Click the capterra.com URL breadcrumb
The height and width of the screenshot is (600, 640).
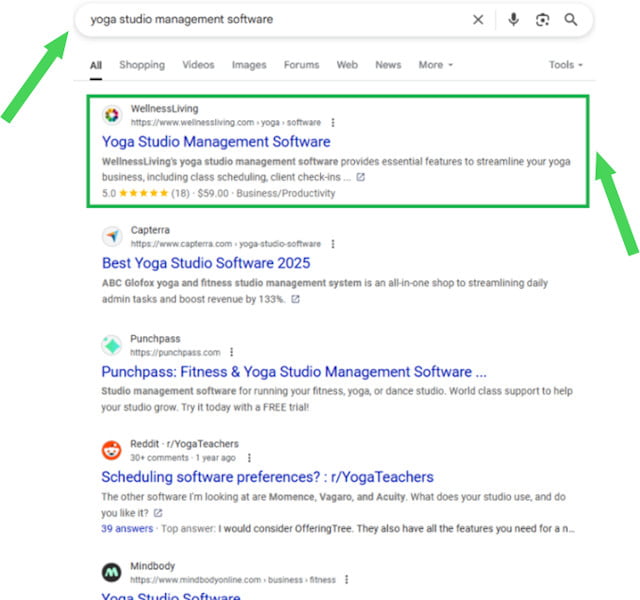pos(226,244)
